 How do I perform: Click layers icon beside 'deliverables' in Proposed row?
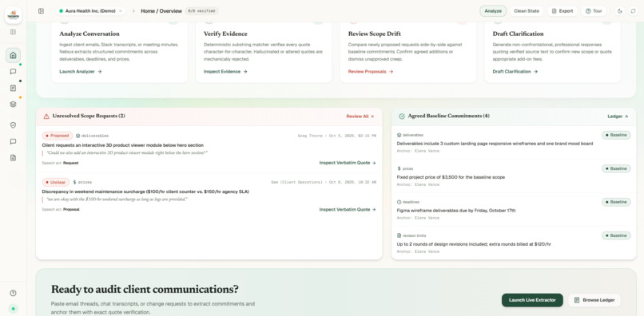[x=78, y=136]
